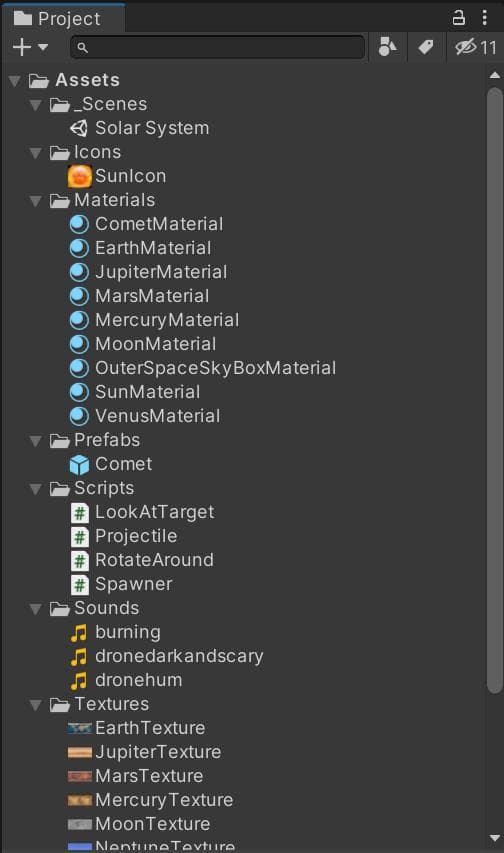
Task: Toggle the Project panel lock icon
Action: pos(459,18)
